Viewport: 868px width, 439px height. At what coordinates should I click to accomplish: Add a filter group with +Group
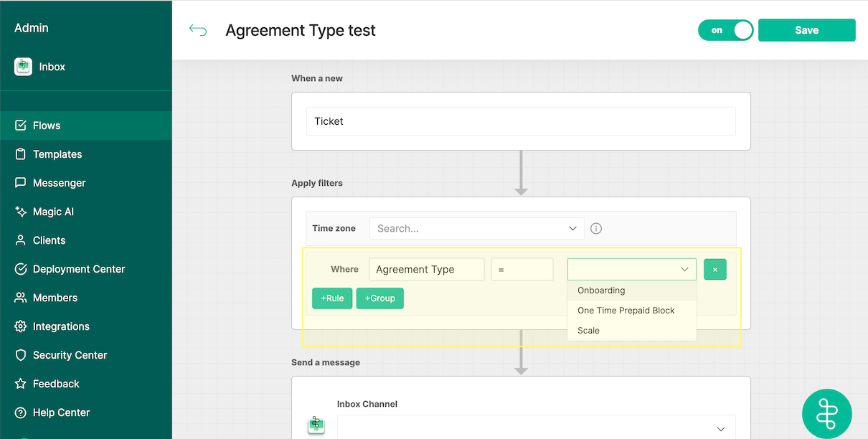(x=379, y=298)
